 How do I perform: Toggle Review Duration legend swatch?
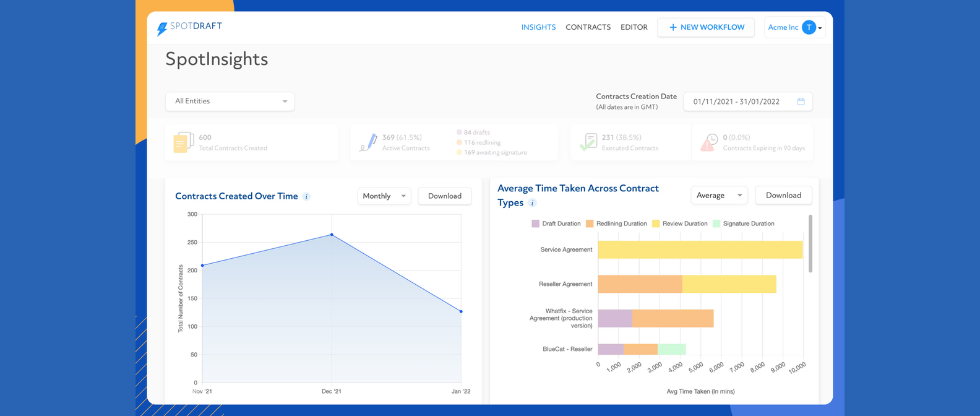coord(656,223)
